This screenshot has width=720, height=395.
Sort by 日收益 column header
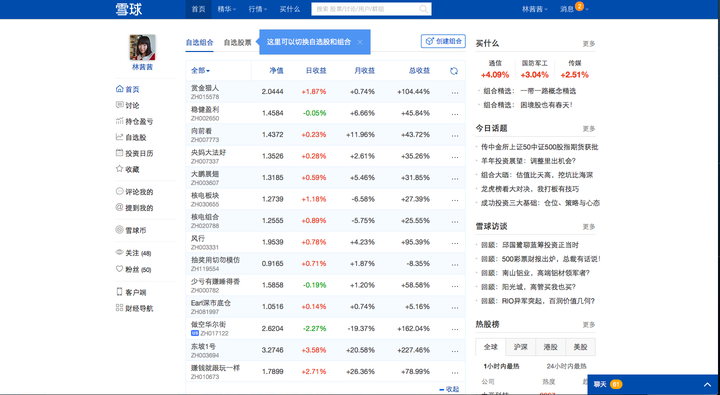click(x=316, y=71)
